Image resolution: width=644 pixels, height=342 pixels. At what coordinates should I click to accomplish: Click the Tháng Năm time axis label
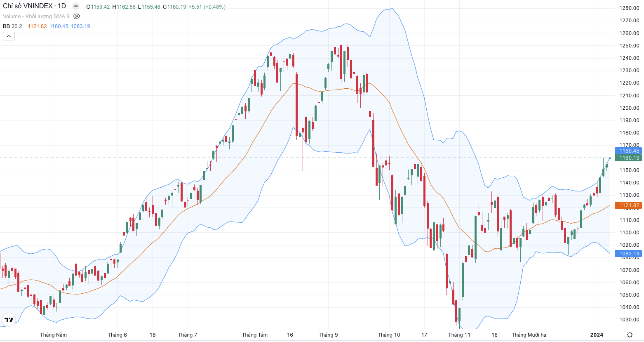pyautogui.click(x=53, y=335)
